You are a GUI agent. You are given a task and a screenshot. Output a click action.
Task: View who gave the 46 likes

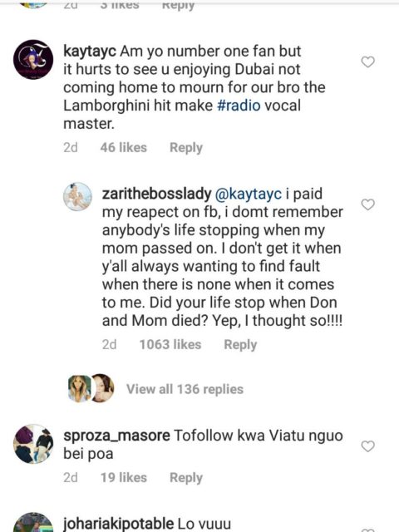[124, 148]
